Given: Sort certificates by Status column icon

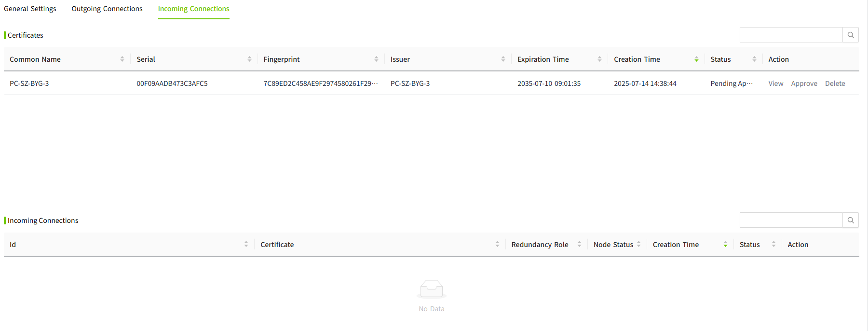Looking at the screenshot, I should coord(754,59).
